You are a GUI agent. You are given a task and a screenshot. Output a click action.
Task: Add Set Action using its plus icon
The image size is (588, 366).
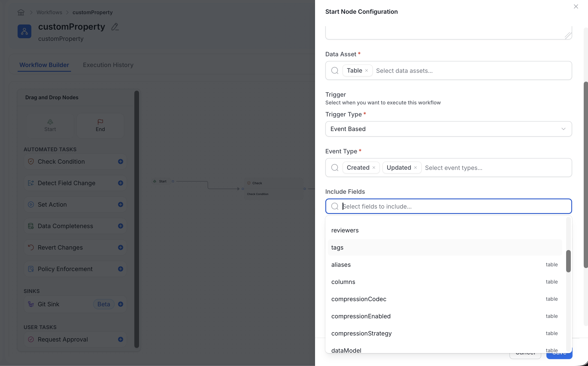[x=121, y=204]
